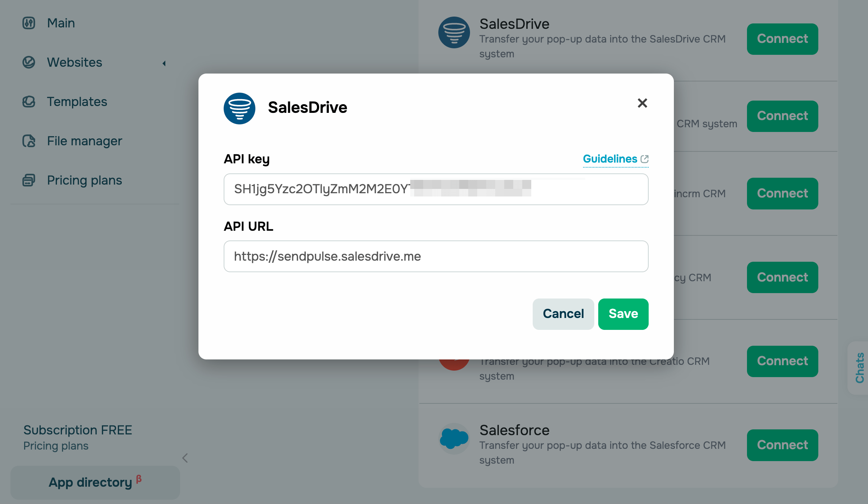This screenshot has height=504, width=868.
Task: Save the SalesDrive integration settings
Action: pyautogui.click(x=623, y=314)
